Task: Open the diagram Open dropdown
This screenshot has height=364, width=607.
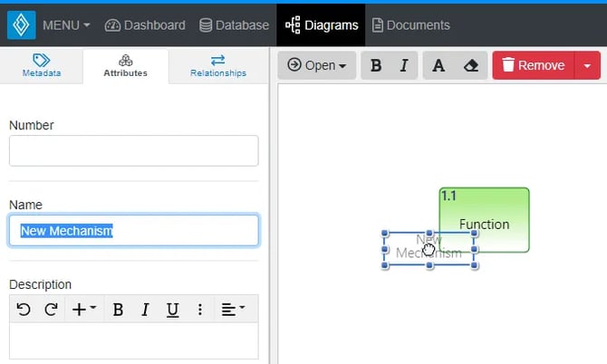Action: click(317, 65)
